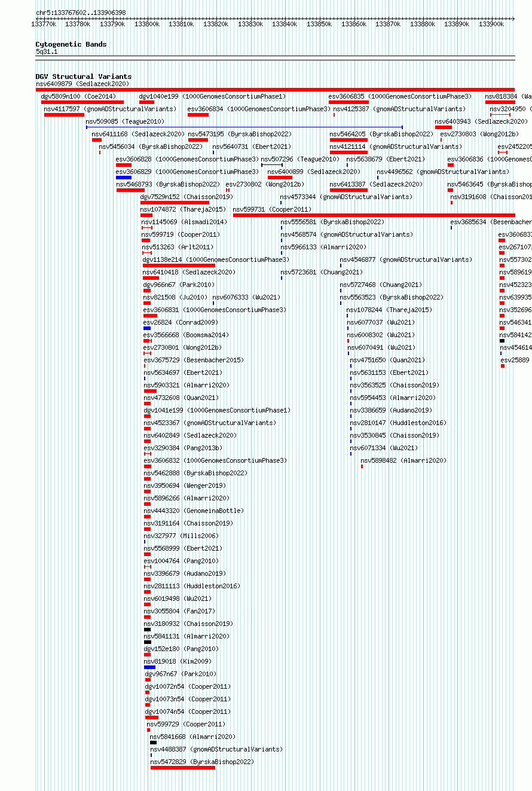Open nsv4496562 gnomAD variant label
The width and height of the screenshot is (532, 791).
pos(443,172)
